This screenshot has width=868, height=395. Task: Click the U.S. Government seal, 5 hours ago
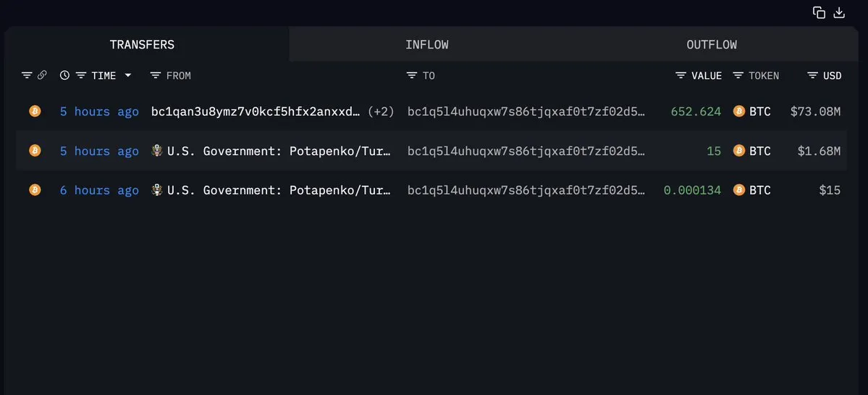156,151
